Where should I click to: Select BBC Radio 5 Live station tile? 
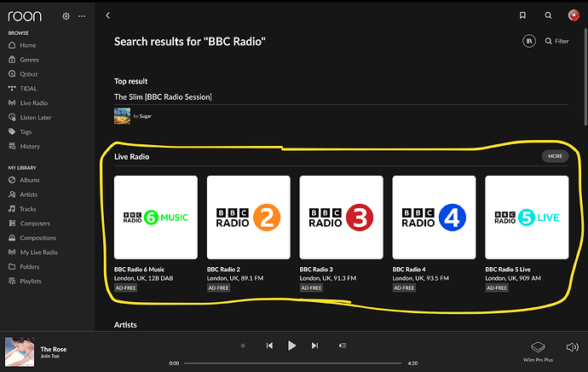coord(527,218)
